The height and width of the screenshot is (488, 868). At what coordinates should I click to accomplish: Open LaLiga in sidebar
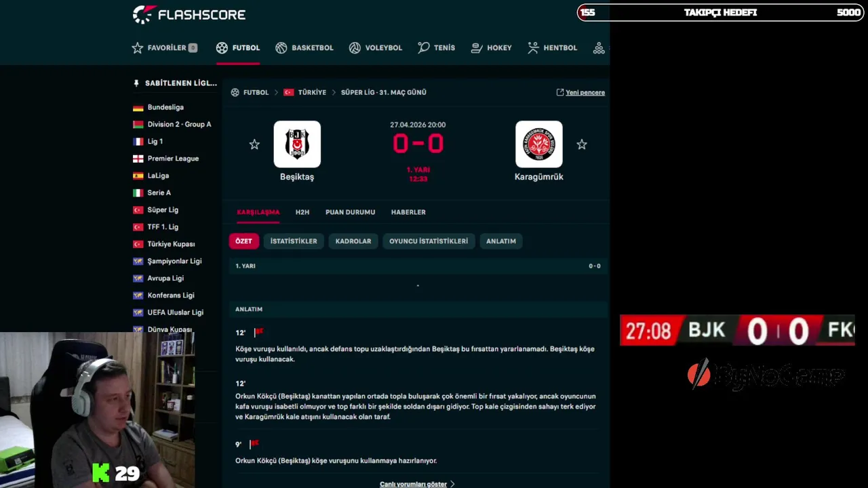click(158, 176)
